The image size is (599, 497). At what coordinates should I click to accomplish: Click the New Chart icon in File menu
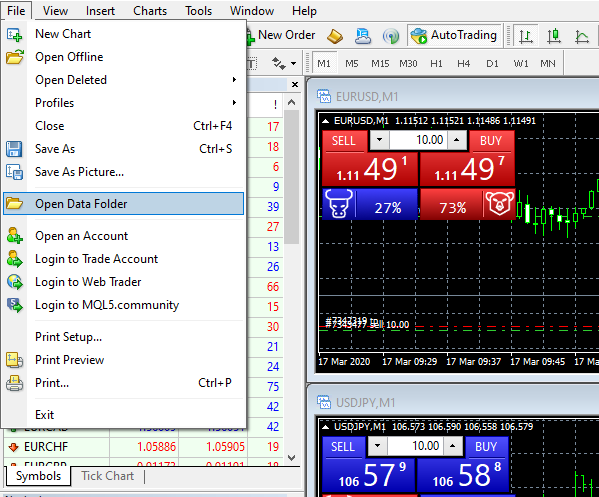(15, 34)
